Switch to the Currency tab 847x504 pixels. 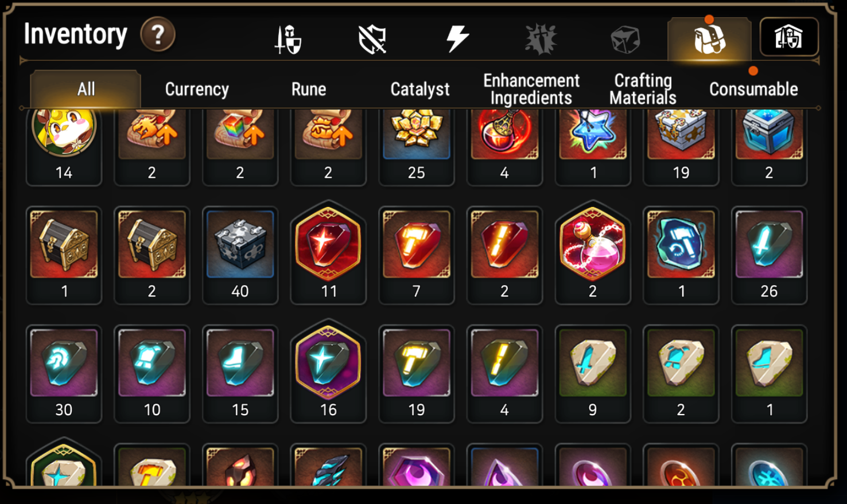click(x=197, y=89)
